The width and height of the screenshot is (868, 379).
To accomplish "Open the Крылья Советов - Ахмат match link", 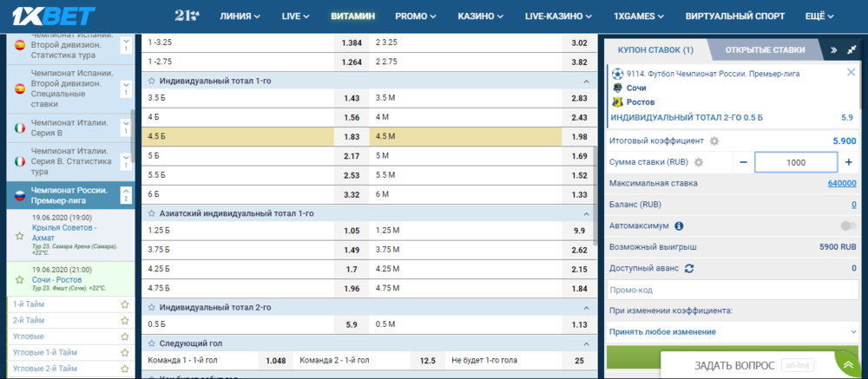I will pyautogui.click(x=65, y=233).
